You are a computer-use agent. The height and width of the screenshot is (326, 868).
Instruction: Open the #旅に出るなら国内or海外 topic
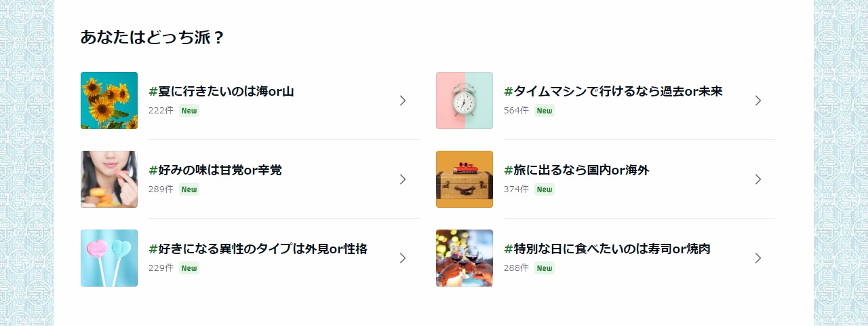click(576, 170)
